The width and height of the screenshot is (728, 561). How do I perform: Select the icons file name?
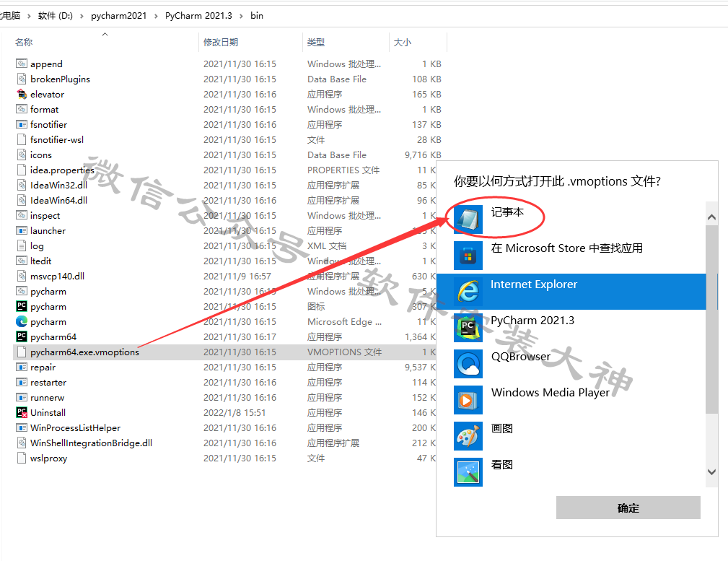(41, 155)
